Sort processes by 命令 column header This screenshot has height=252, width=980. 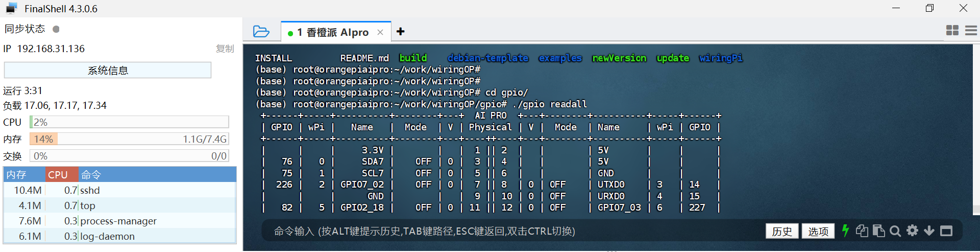(157, 174)
